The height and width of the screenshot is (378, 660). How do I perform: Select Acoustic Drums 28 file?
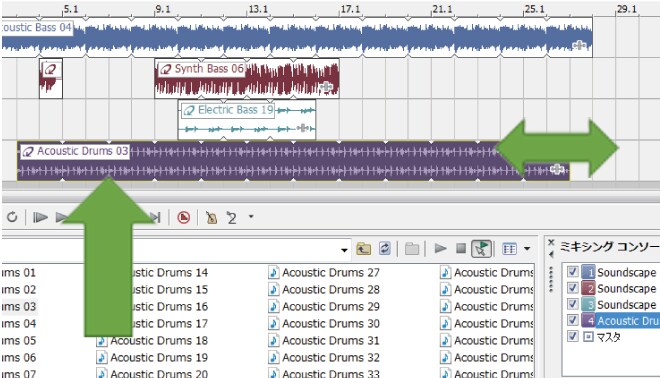[324, 290]
